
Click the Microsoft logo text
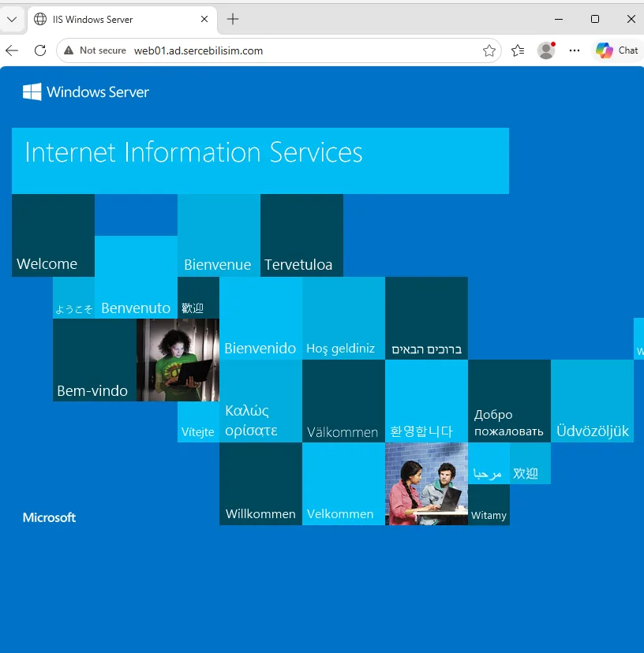click(49, 517)
